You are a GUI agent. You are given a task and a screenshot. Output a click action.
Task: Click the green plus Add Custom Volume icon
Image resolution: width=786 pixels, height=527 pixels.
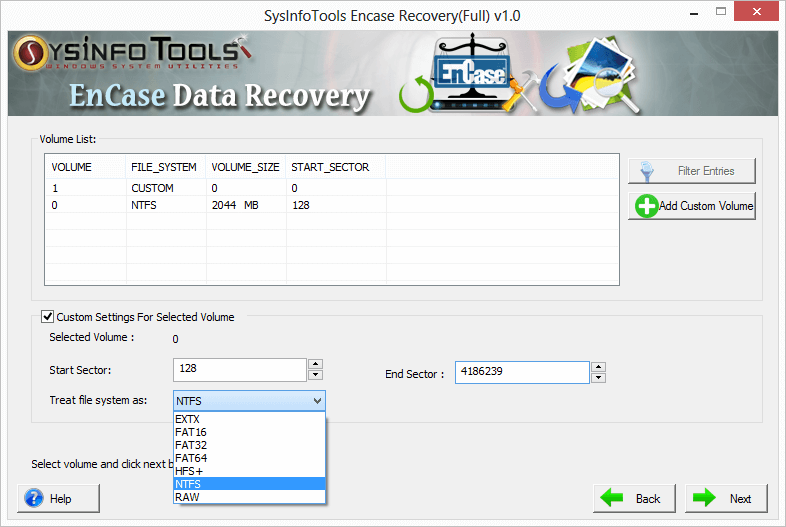pyautogui.click(x=646, y=206)
